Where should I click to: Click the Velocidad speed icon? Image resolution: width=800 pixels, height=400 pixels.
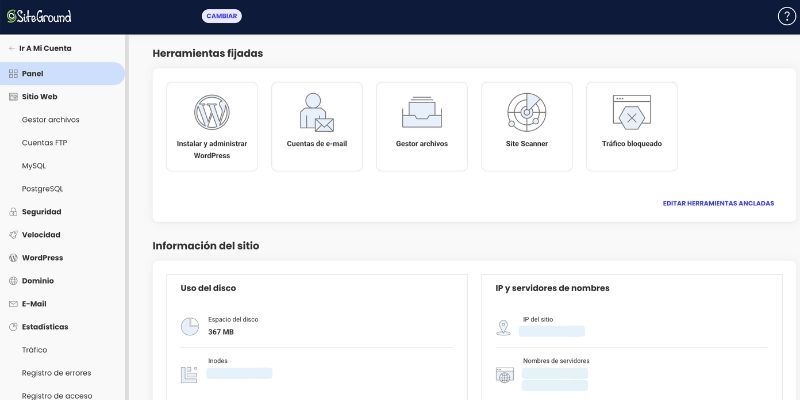click(x=13, y=235)
